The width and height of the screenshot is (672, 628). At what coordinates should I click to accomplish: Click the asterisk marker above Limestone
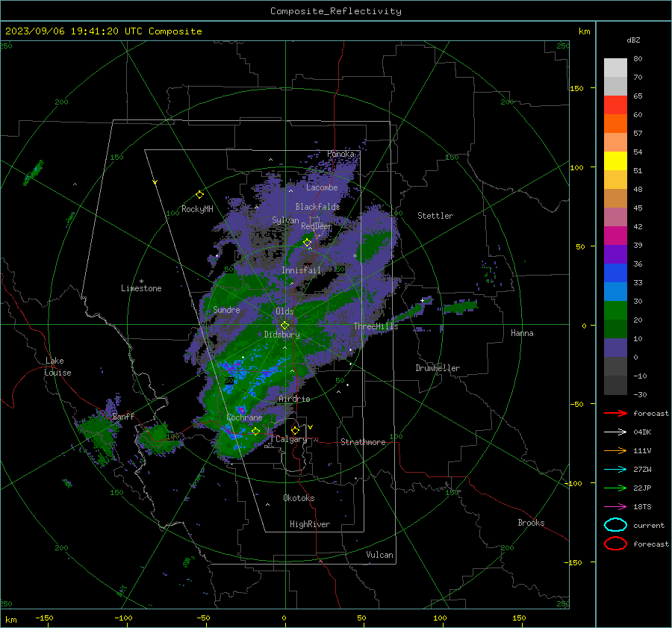[141, 282]
